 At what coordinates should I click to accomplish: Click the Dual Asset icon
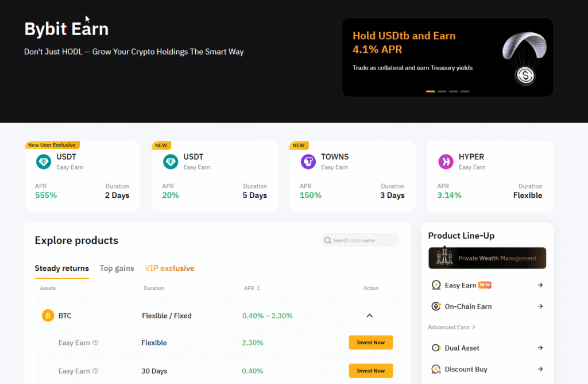(436, 348)
